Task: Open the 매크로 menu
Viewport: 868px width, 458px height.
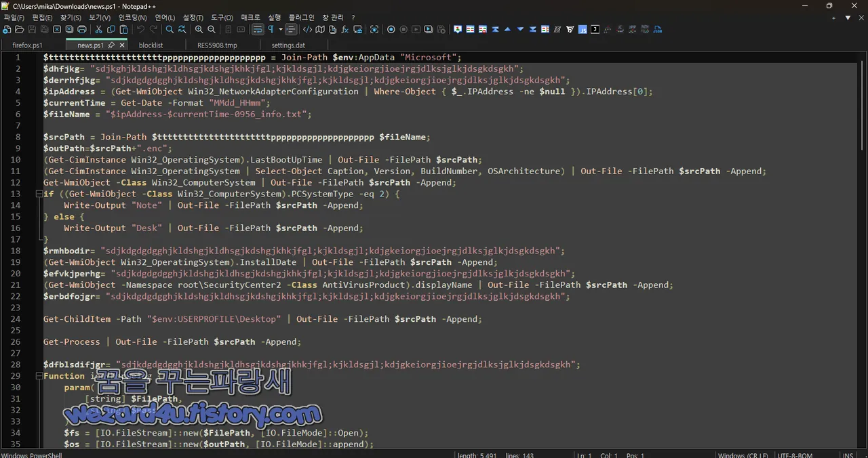Action: pos(250,18)
